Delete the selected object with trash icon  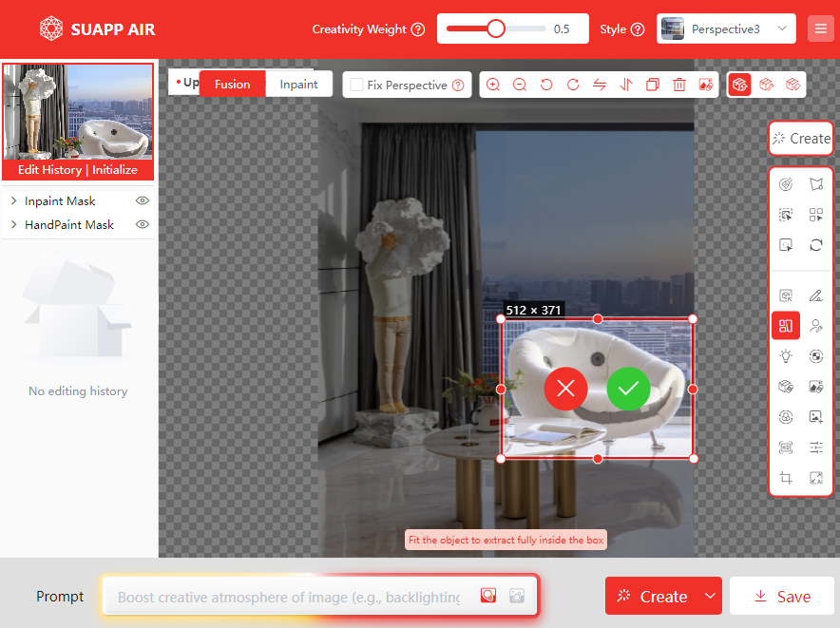click(679, 85)
